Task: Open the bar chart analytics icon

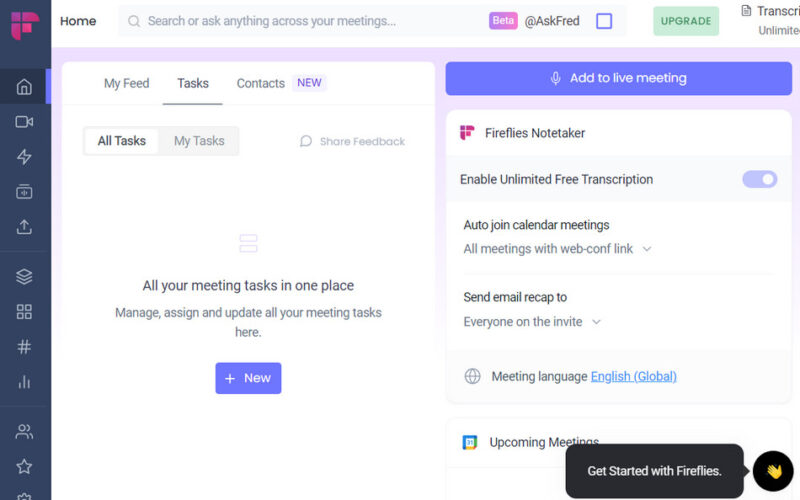Action: pos(24,382)
